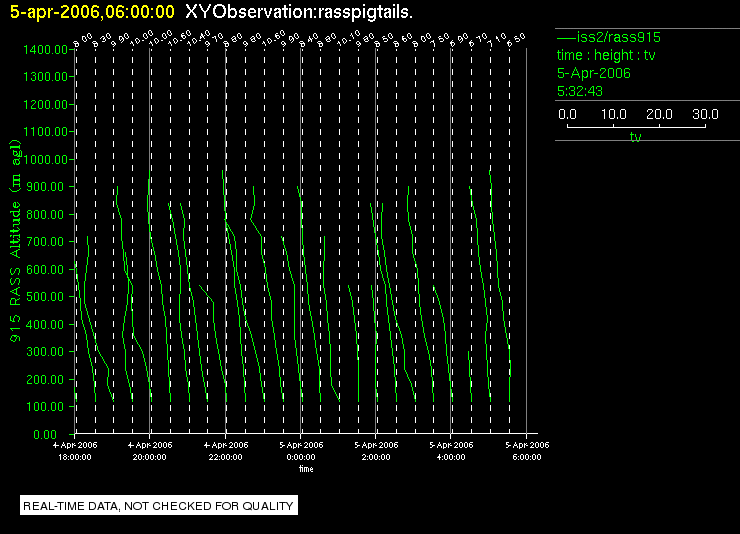Screen dimensions: 740x534
Task: Select the '915 RASS Altitude (m agl)' axis title
Action: click(16, 241)
